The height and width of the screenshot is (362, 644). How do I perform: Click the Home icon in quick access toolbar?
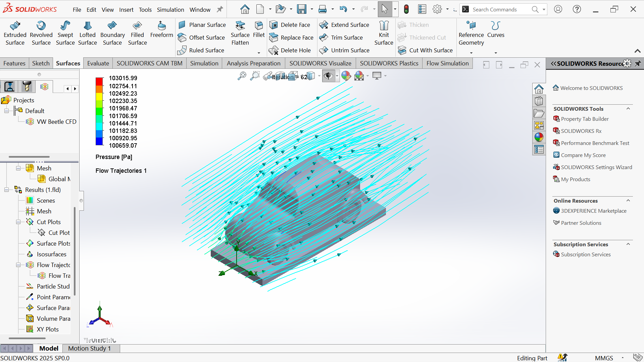pos(245,9)
